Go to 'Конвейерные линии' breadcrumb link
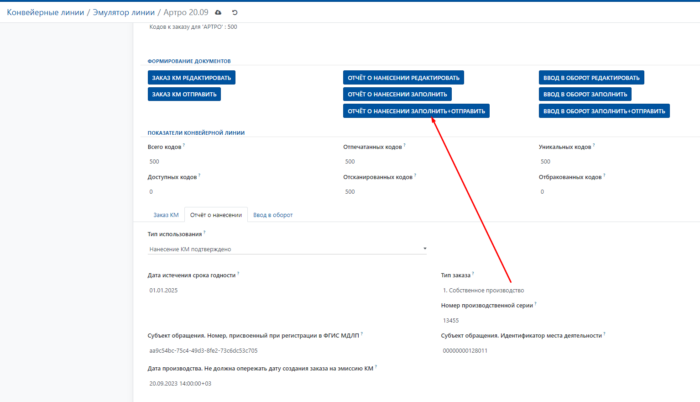700x402 pixels. [44, 12]
